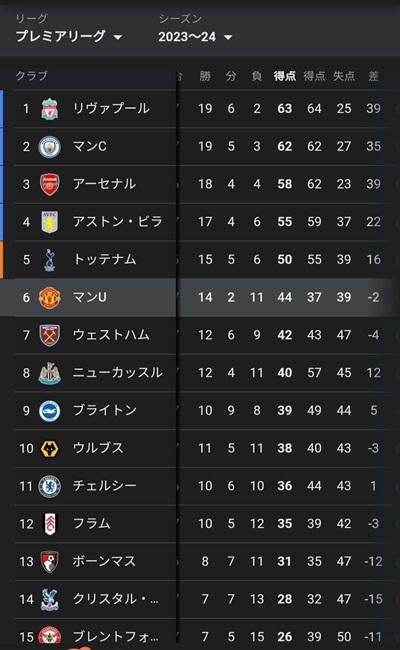The width and height of the screenshot is (400, 650).
Task: Open the シーズン 2023〜24 dropdown
Action: 195,30
